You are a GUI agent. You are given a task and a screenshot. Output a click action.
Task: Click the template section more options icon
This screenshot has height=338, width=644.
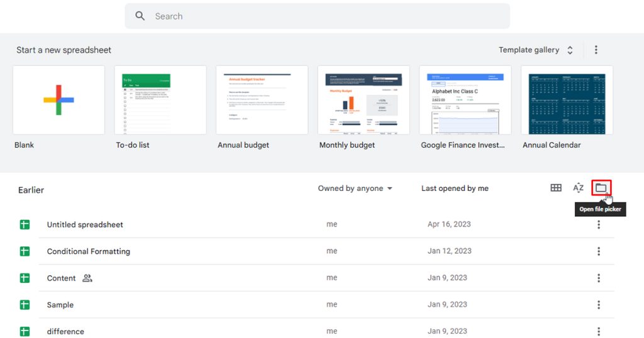pyautogui.click(x=596, y=50)
